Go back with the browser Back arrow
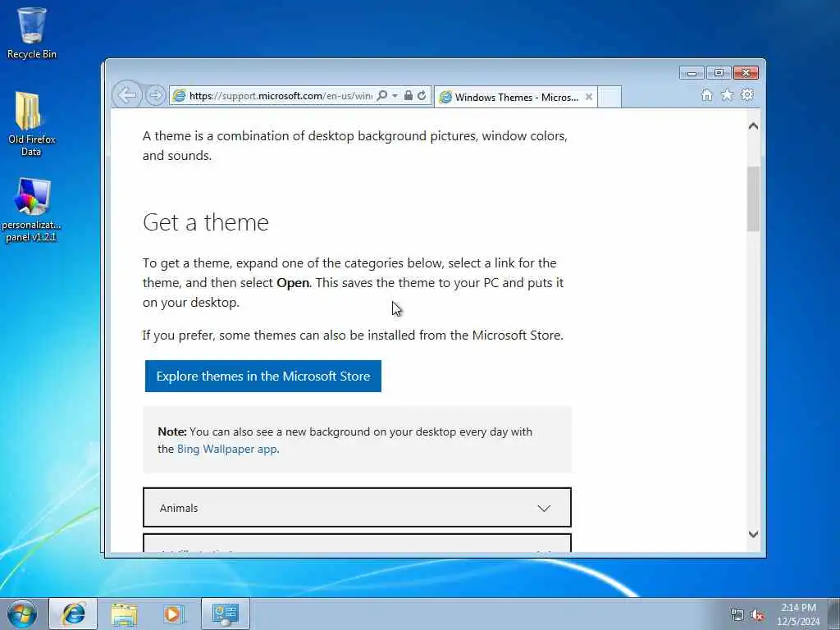 [127, 95]
